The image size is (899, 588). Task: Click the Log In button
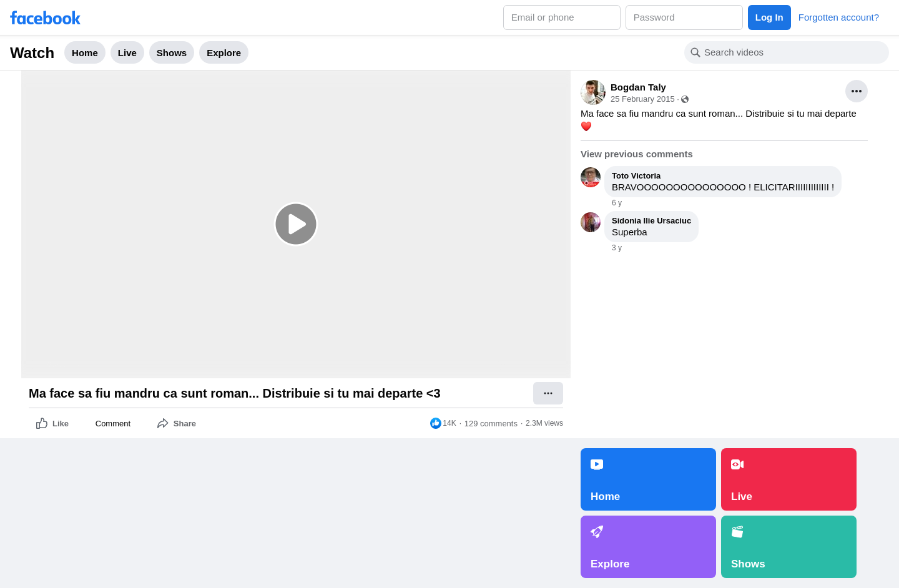pyautogui.click(x=769, y=17)
